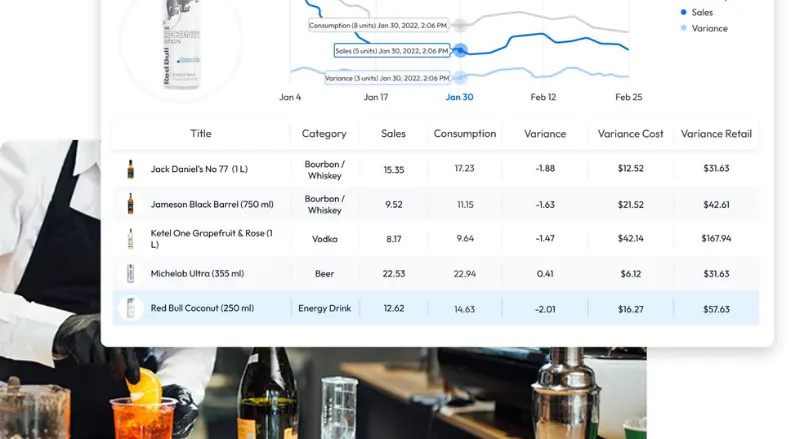Screen dimensions: 800x439
Task: Click the -1.63 variance value
Action: (545, 205)
